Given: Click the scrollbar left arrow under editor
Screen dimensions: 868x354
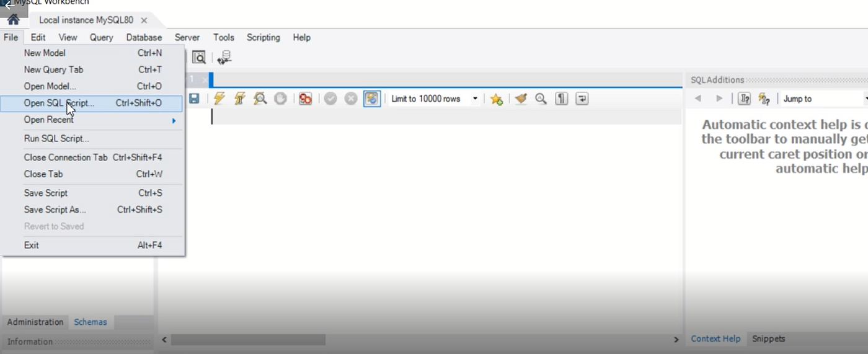Looking at the screenshot, I should pos(164,340).
